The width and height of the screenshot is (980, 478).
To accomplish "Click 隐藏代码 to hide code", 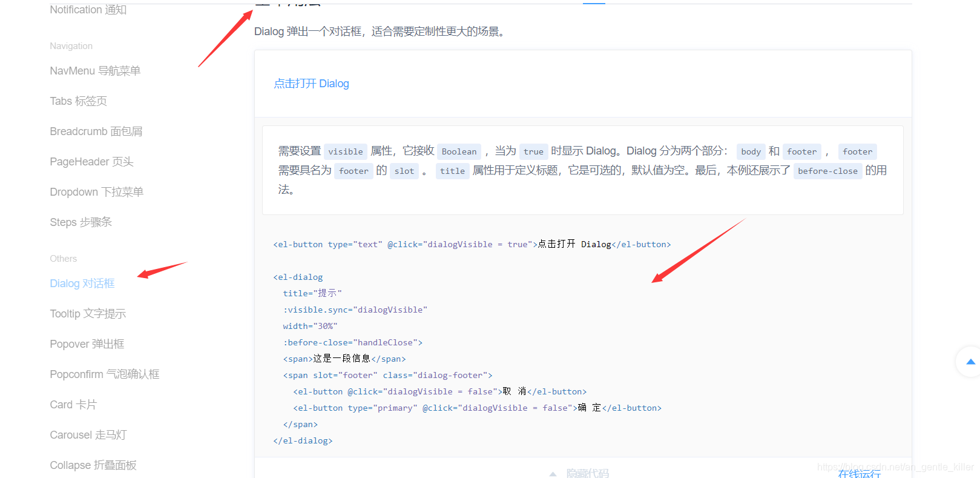I will (587, 473).
